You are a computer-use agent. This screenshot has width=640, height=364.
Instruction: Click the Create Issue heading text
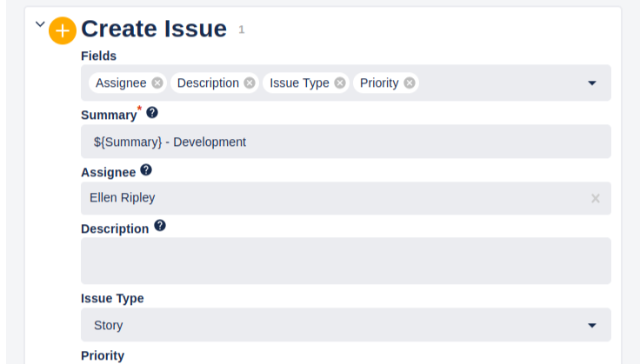point(154,29)
